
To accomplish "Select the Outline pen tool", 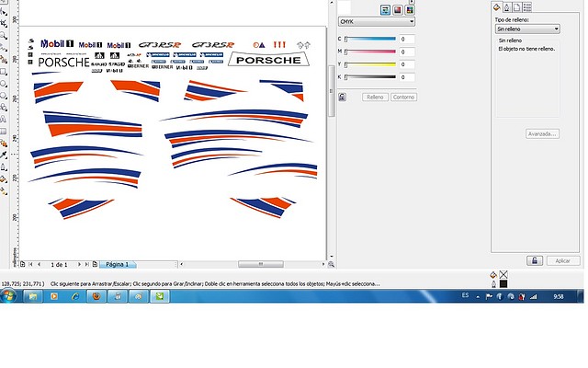I will (x=4, y=167).
